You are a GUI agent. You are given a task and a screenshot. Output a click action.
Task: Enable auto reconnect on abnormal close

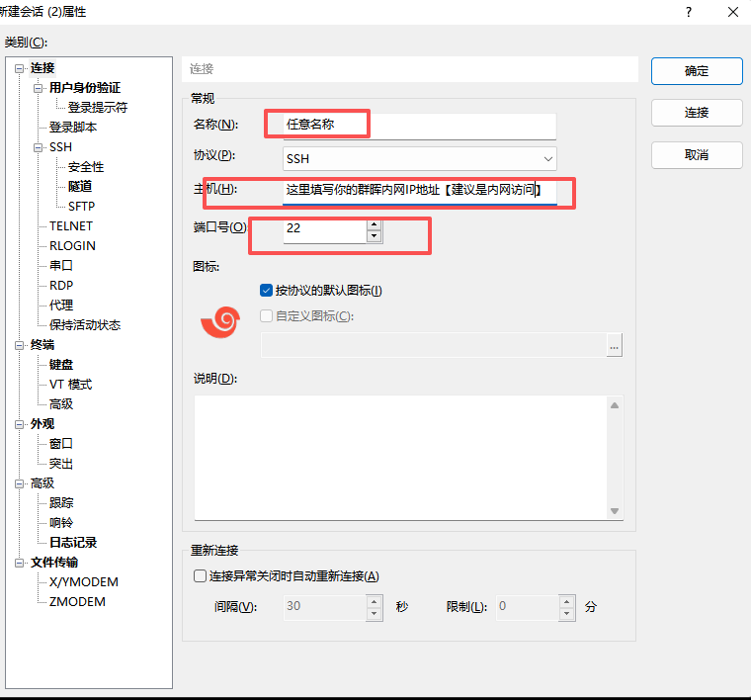[x=201, y=576]
